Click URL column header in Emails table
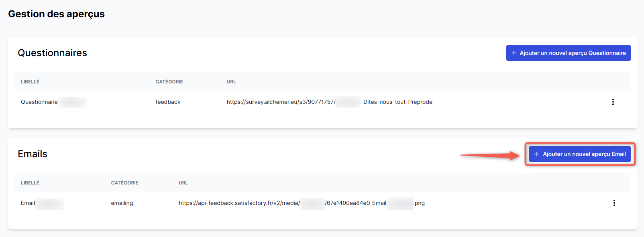This screenshot has width=644, height=237. tap(183, 183)
